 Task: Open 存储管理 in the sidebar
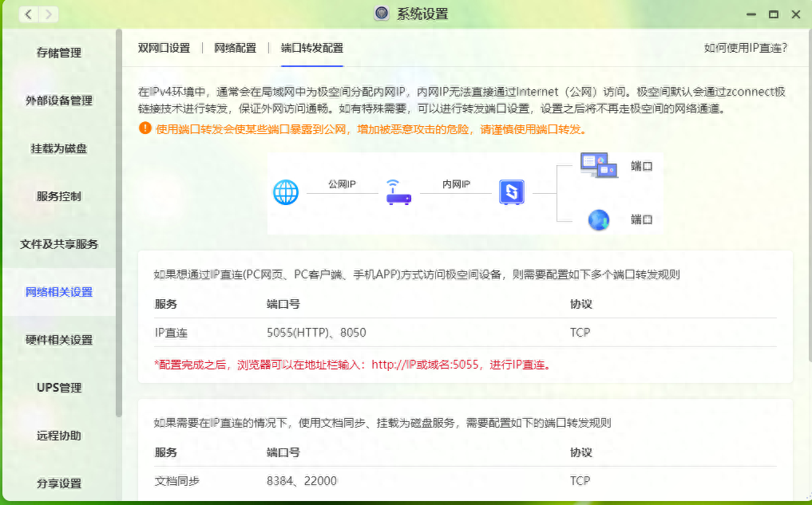click(x=58, y=53)
